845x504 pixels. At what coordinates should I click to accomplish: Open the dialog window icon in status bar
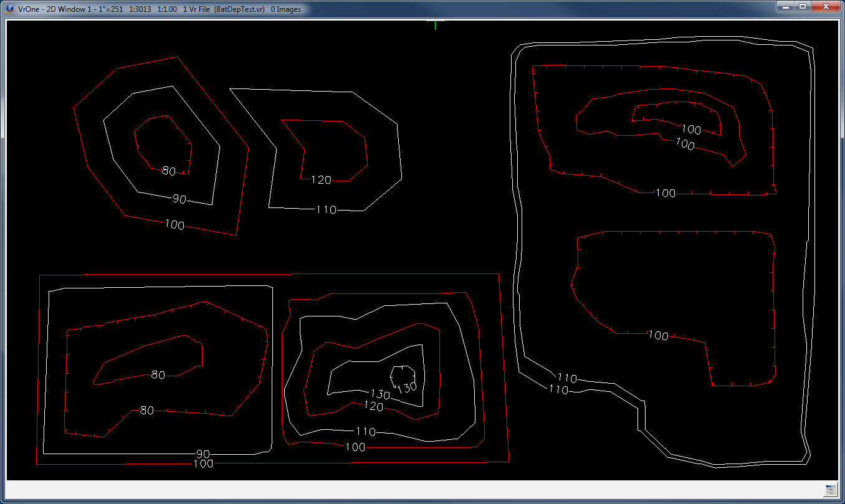coord(831,490)
